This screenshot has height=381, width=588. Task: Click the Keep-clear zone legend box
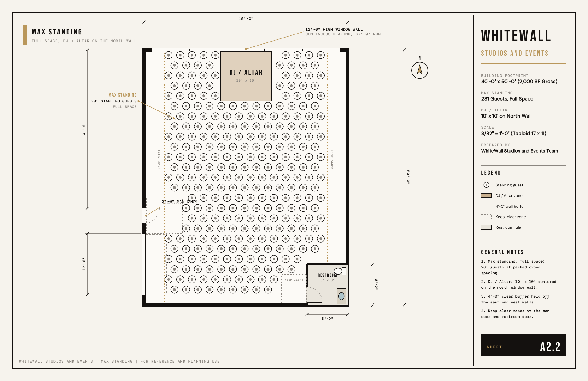tap(486, 217)
